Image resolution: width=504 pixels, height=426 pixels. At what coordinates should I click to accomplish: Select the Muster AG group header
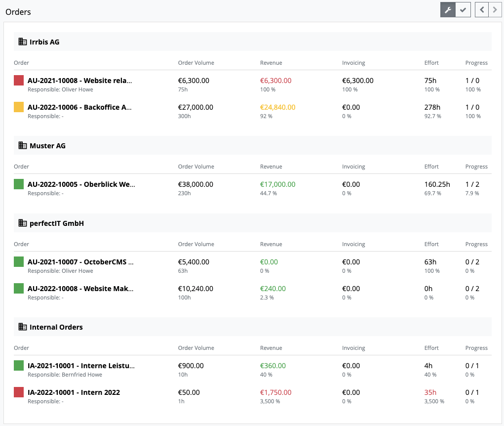pos(253,145)
